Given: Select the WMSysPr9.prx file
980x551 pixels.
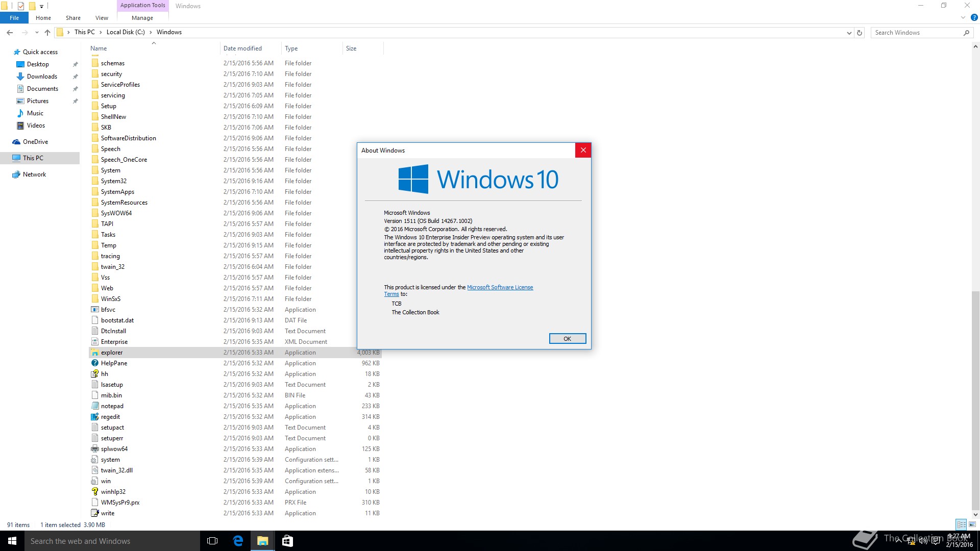Looking at the screenshot, I should [x=120, y=503].
